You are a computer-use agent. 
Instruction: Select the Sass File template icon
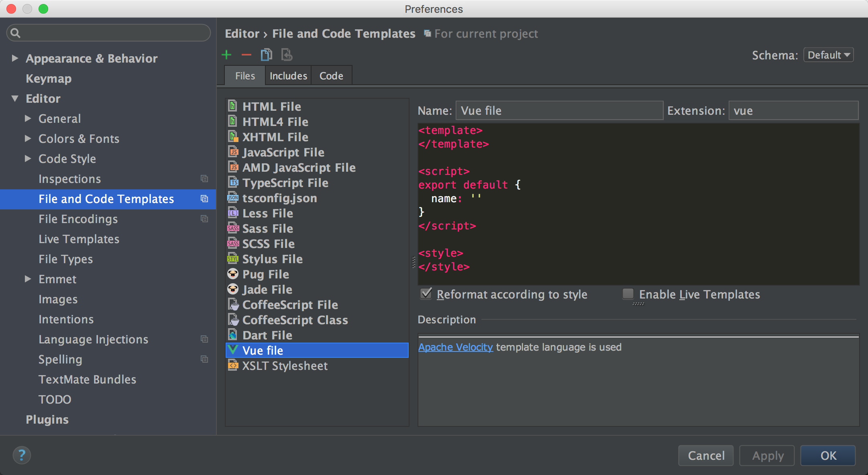[x=233, y=228]
